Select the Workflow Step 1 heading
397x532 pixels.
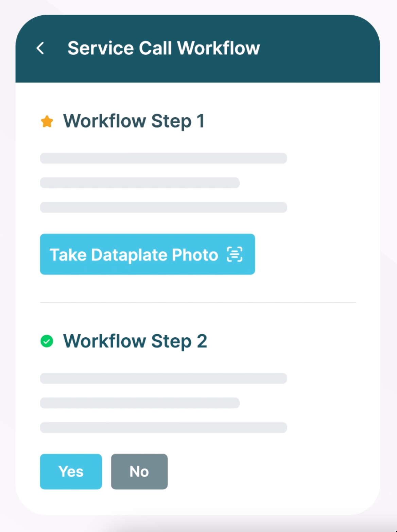tap(134, 121)
